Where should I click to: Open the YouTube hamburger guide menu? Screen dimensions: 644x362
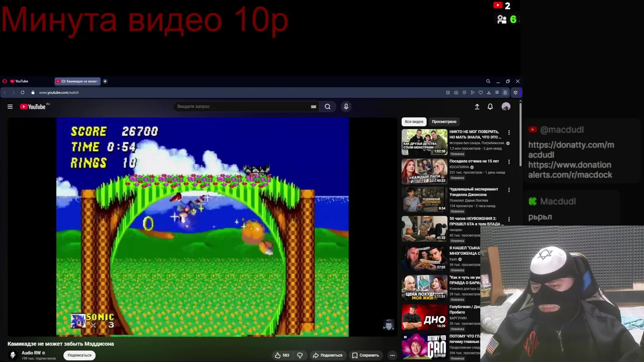click(10, 107)
